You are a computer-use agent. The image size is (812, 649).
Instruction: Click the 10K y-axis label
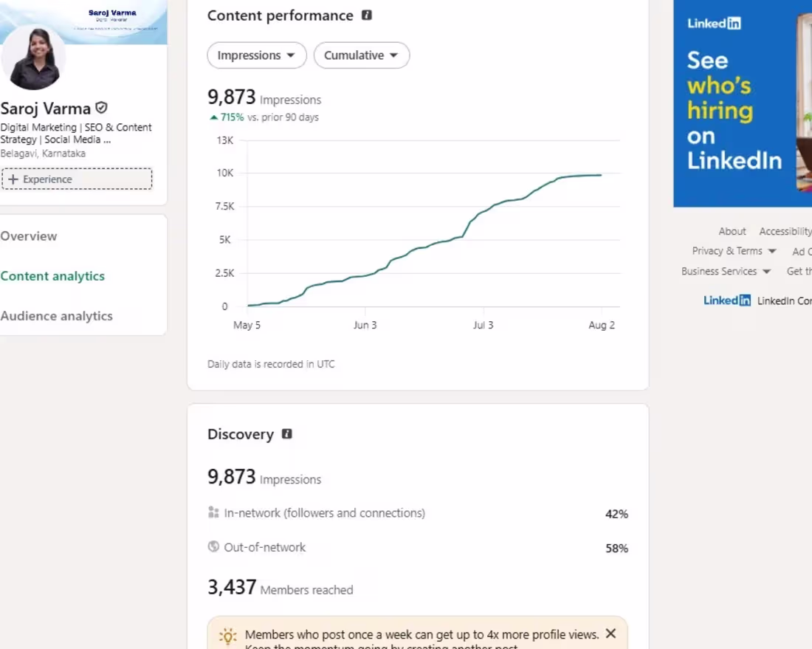point(224,173)
